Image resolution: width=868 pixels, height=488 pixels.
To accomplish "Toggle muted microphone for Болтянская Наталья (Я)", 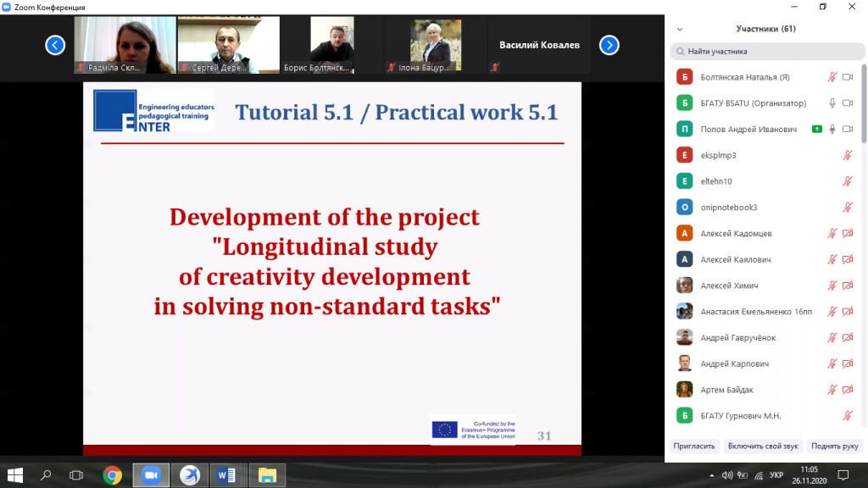I will 832,77.
